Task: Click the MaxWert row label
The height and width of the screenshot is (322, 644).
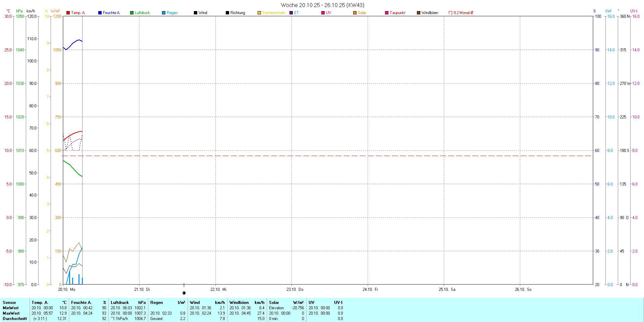Action: pyautogui.click(x=11, y=313)
